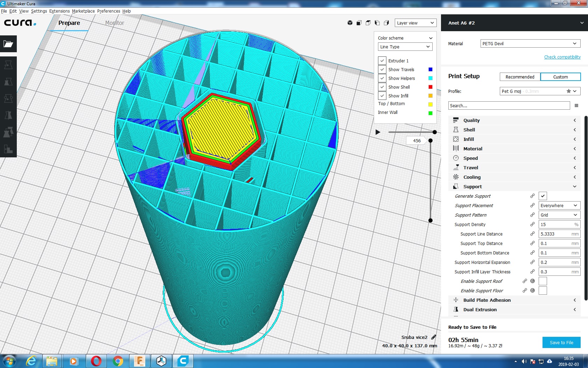Expand the Anet A6 #2 printer selector

point(514,23)
